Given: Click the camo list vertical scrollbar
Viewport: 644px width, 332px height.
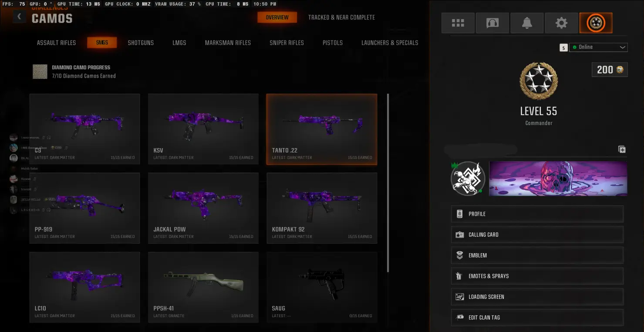Looking at the screenshot, I should [x=388, y=183].
